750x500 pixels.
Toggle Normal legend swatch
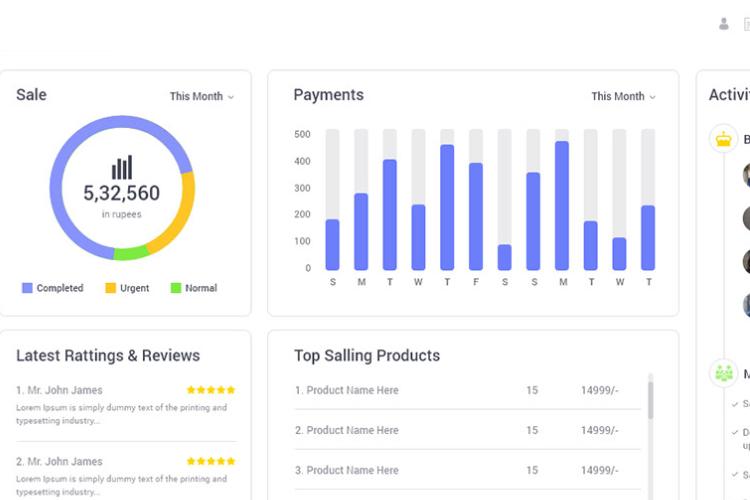(176, 288)
